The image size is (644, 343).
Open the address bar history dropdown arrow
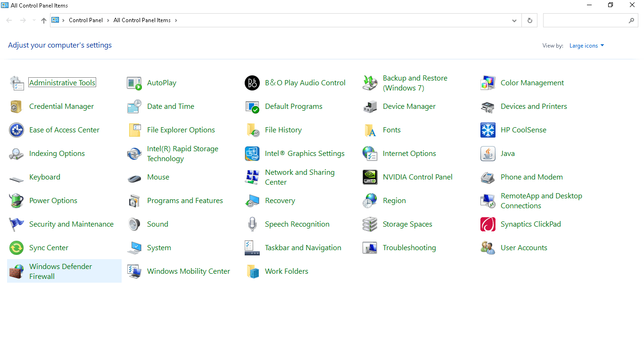tap(514, 21)
